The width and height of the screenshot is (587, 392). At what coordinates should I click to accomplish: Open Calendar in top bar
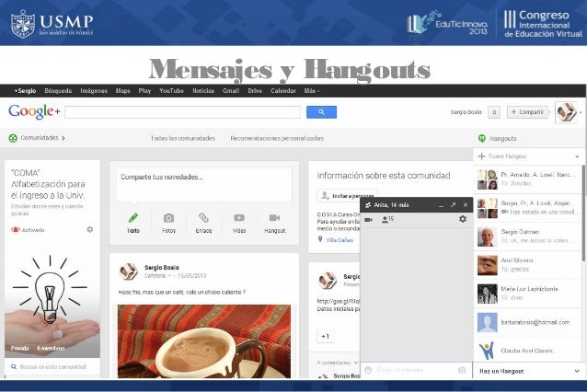[283, 90]
